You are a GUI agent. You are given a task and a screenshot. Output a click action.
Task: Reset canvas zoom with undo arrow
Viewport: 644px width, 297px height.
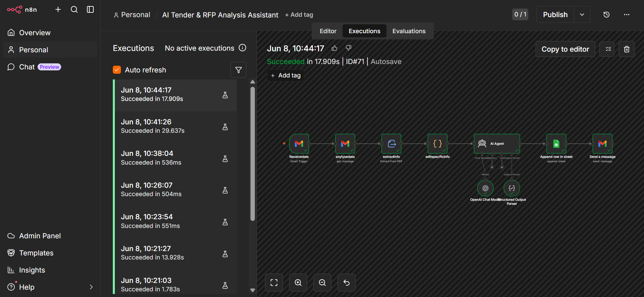coord(347,283)
